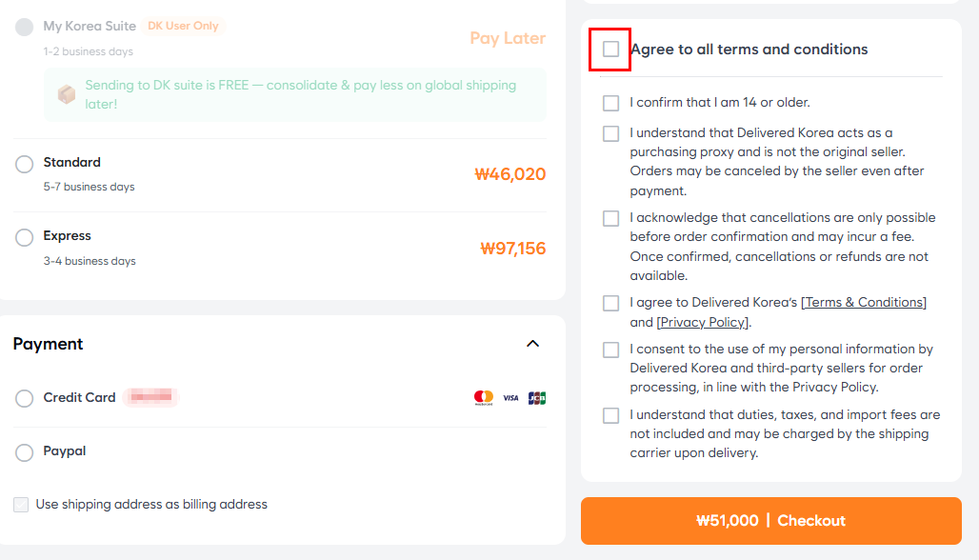Select Credit Card payment method
This screenshot has height=560, width=979.
coord(25,398)
